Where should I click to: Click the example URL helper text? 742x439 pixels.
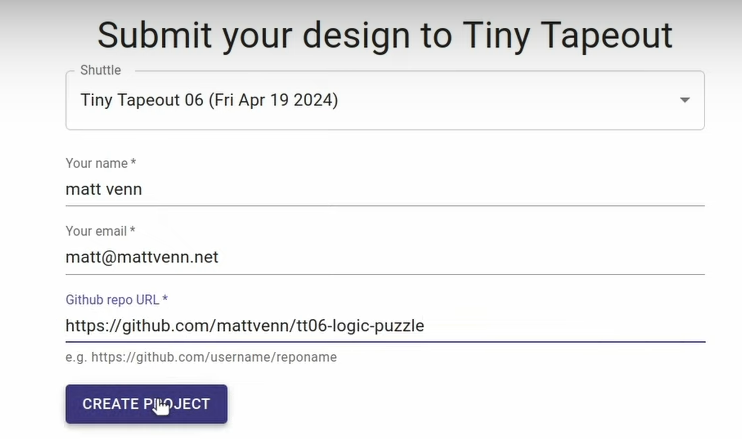(201, 357)
